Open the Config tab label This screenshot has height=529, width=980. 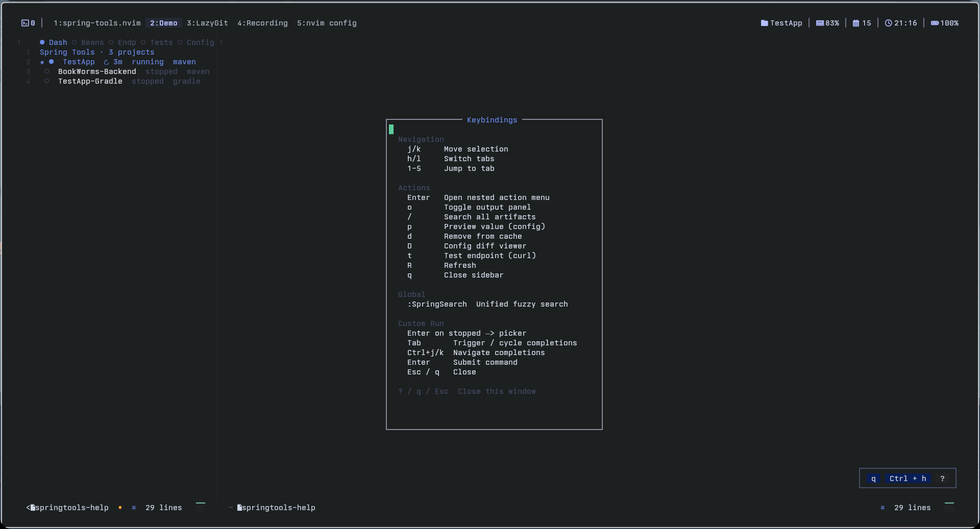(201, 42)
